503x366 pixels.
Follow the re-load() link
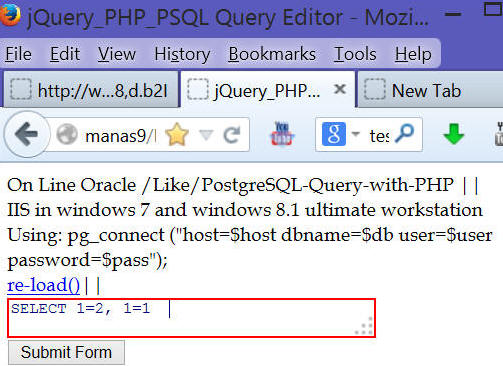[43, 285]
